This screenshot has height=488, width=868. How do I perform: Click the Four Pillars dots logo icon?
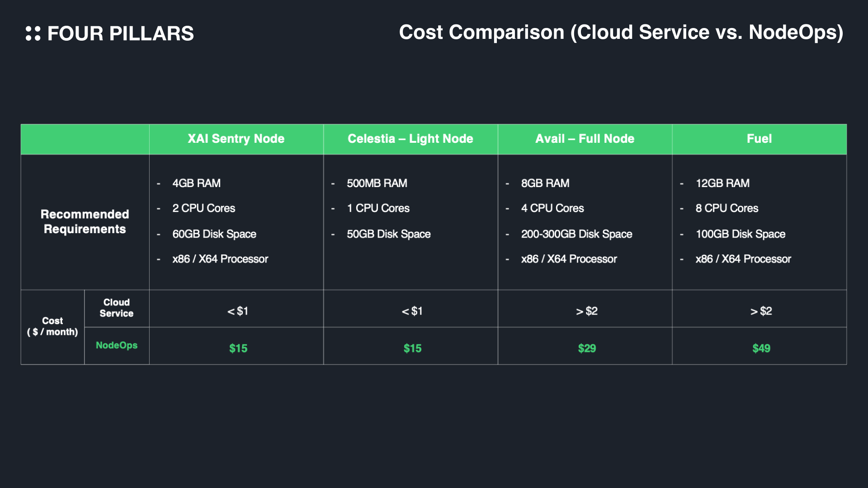point(33,33)
